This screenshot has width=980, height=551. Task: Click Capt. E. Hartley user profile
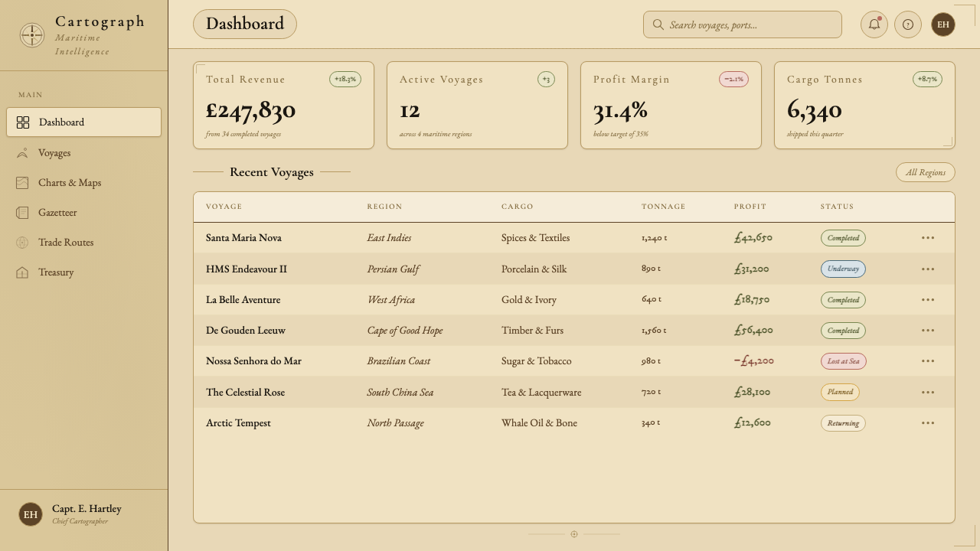[x=83, y=514]
